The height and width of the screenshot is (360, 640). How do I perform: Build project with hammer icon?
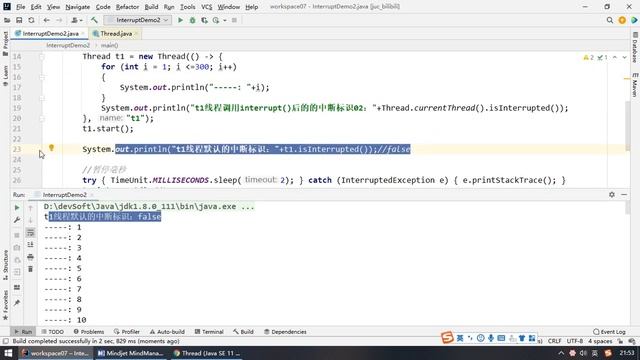coord(94,20)
